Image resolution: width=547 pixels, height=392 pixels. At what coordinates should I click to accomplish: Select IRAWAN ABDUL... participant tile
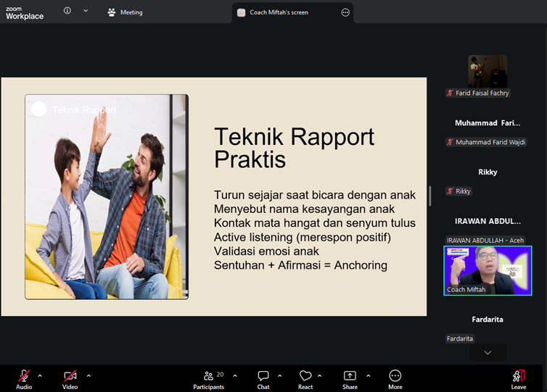488,221
